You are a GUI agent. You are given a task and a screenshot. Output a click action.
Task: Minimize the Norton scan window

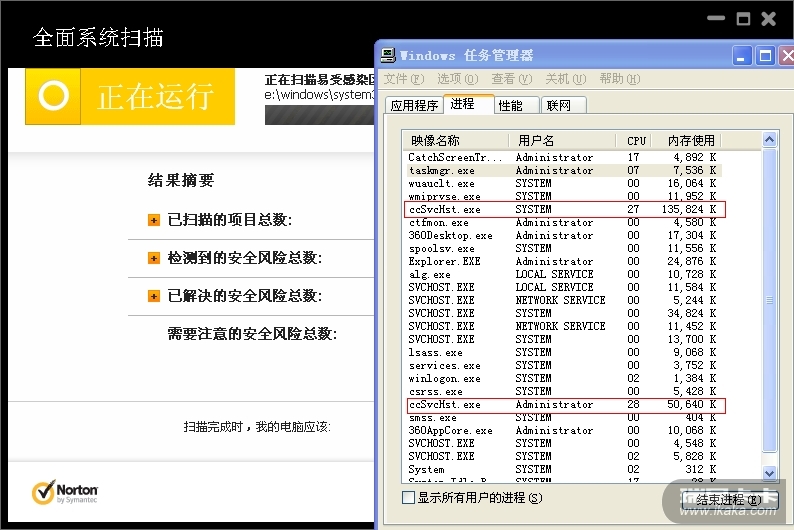click(716, 18)
